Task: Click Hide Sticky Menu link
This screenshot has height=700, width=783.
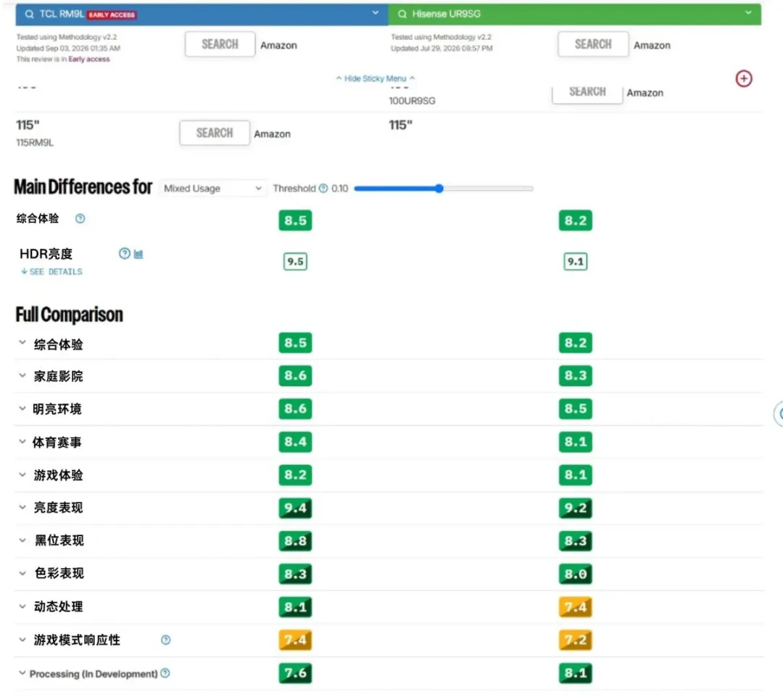Action: point(375,78)
